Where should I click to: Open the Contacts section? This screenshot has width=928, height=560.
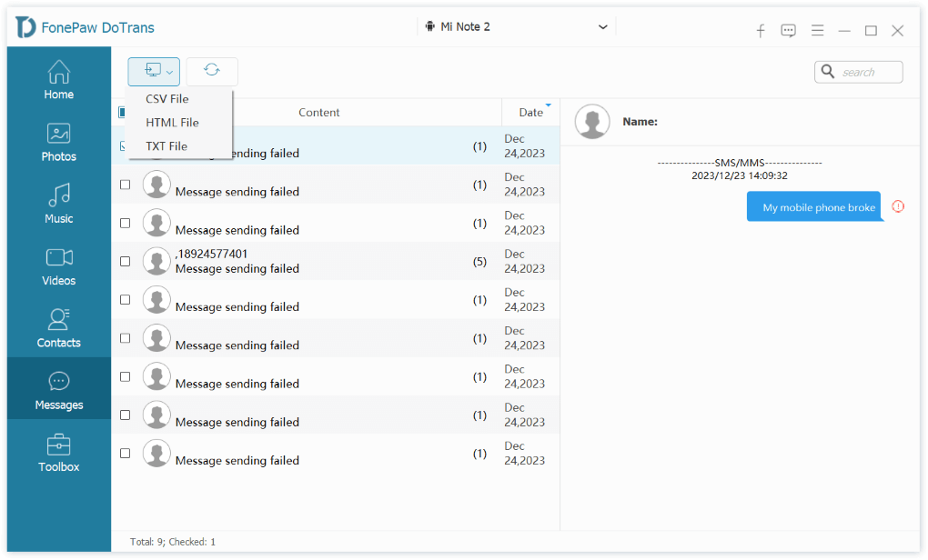coord(58,328)
